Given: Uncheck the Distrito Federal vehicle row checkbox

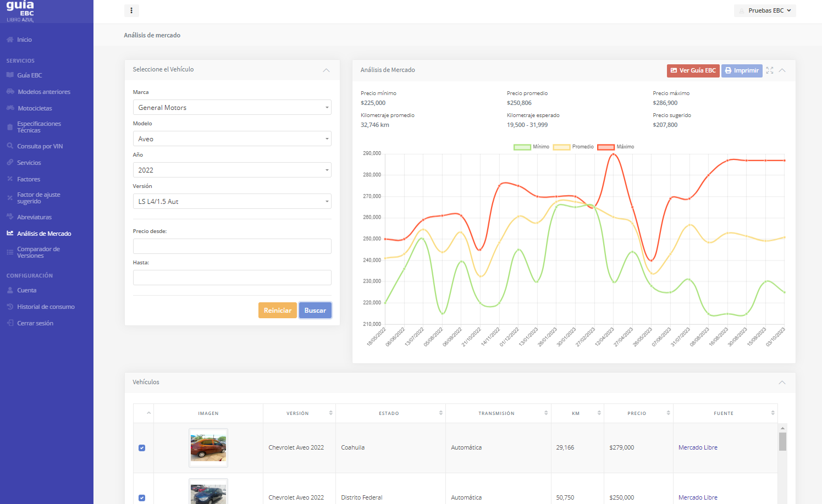Looking at the screenshot, I should coord(142,498).
